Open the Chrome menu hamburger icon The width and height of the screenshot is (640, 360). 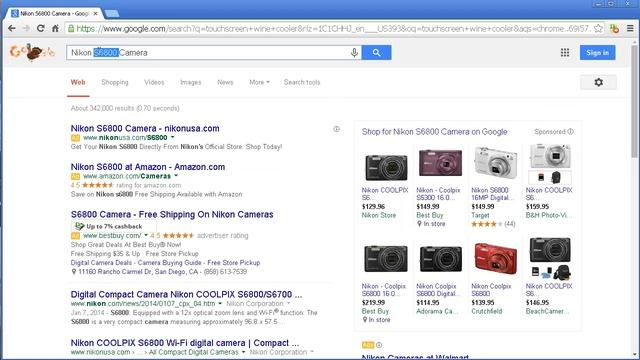[630, 28]
